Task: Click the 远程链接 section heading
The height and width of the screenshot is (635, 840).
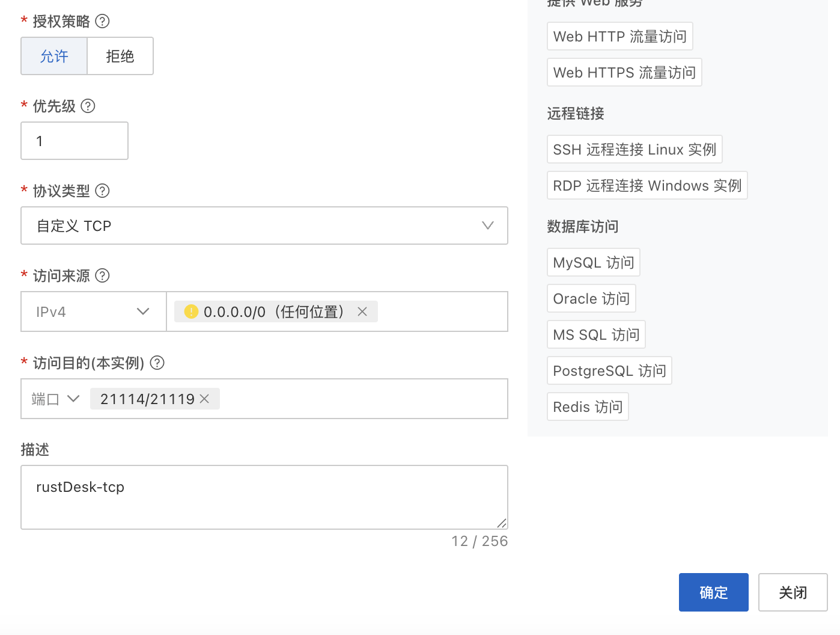Action: 576,114
